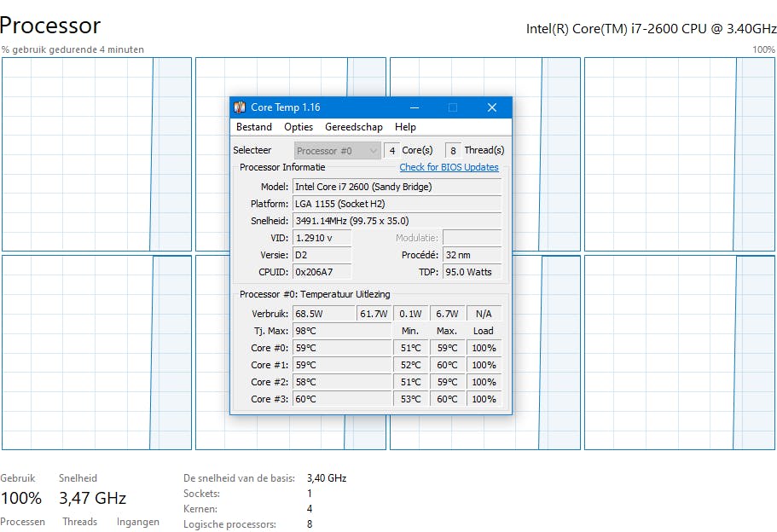Image resolution: width=777 pixels, height=532 pixels.
Task: Click the Tj. Max value 98°C
Action: (342, 331)
